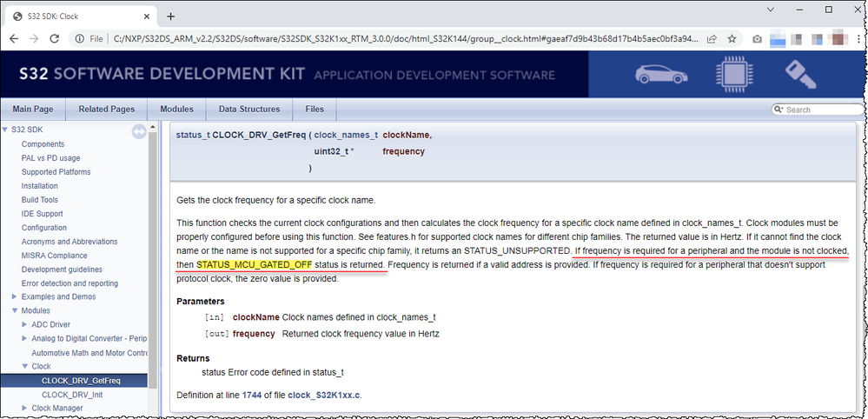The image size is (868, 419).
Task: Open Supported Platforms page
Action: (x=56, y=171)
